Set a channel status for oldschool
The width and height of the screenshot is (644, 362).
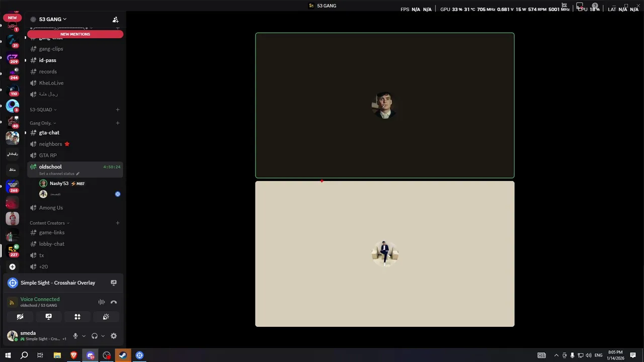59,173
